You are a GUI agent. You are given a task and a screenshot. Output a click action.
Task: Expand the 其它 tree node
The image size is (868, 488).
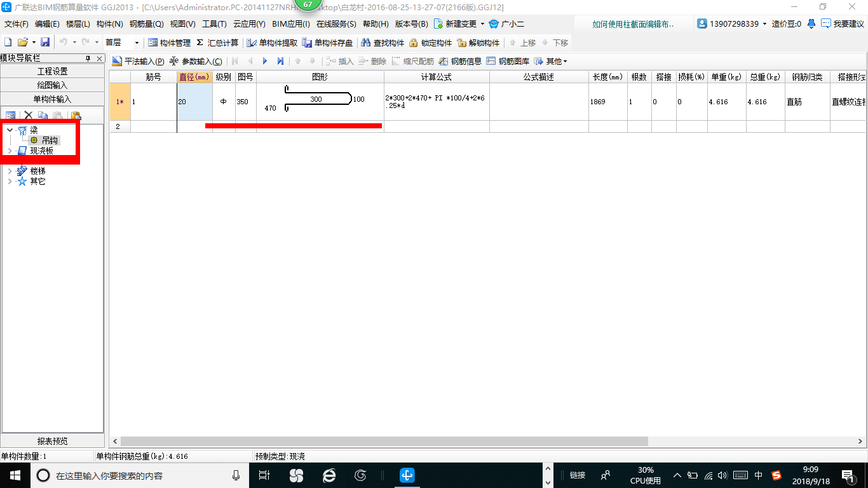pos(10,181)
